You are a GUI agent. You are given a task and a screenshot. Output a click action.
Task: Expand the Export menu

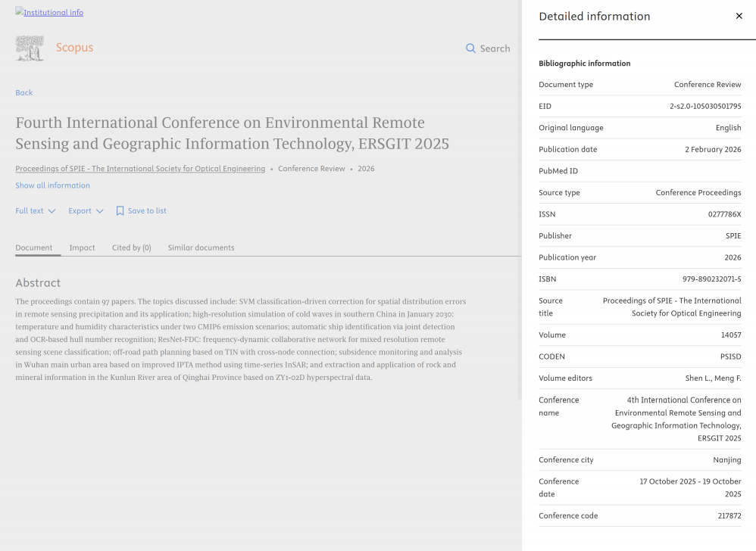(x=80, y=210)
